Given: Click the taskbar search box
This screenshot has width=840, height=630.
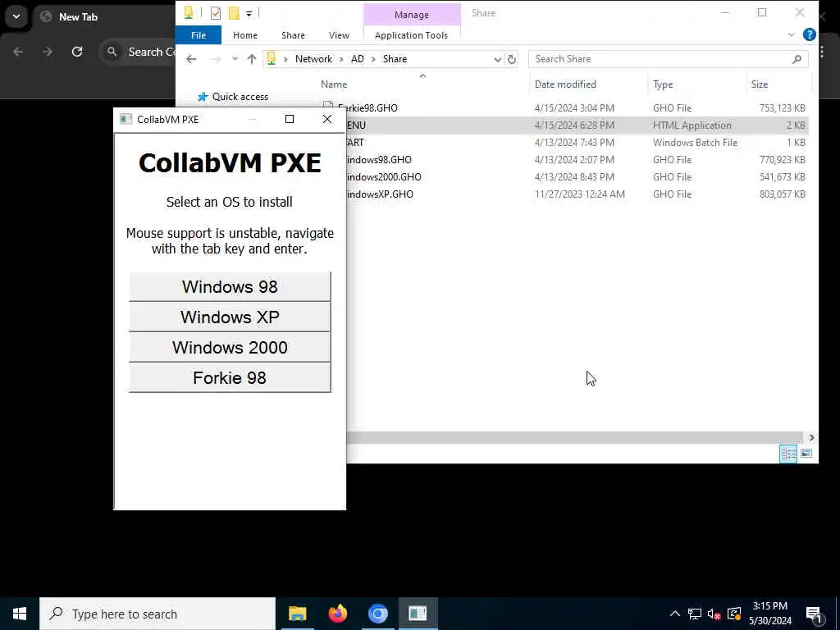Looking at the screenshot, I should click(x=157, y=614).
